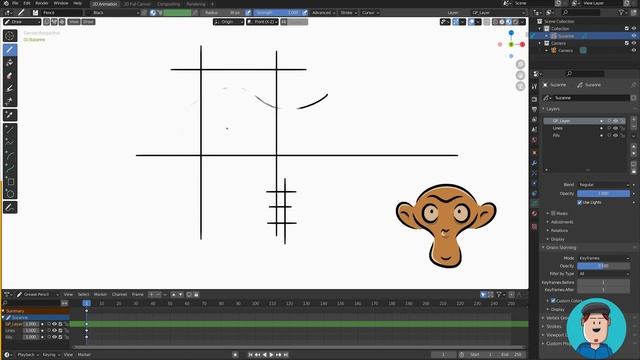
Task: Click the red X axis on navigation gizmo
Action: tap(522, 44)
